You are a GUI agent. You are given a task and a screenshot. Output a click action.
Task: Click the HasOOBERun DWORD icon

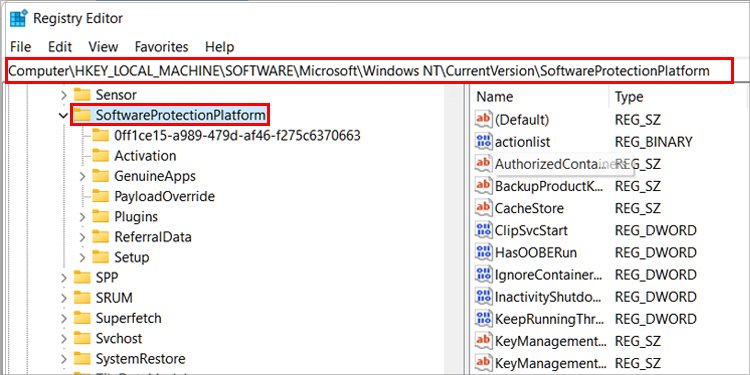[x=484, y=252]
